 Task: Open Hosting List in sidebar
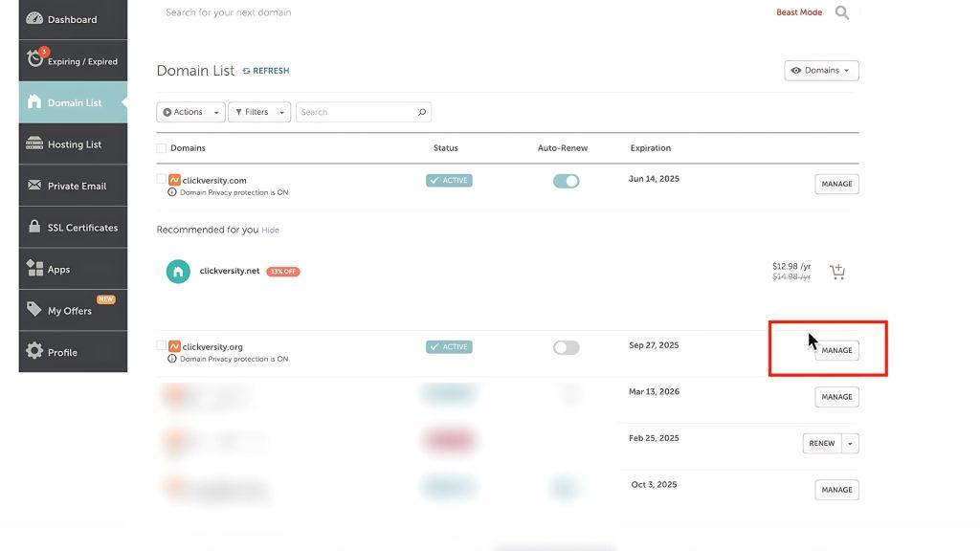(x=73, y=143)
